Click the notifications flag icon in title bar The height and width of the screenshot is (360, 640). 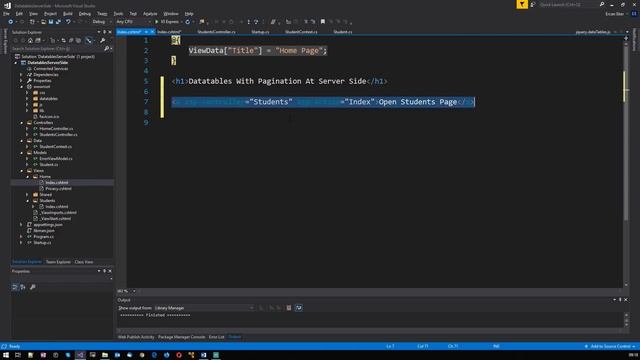(x=522, y=4)
